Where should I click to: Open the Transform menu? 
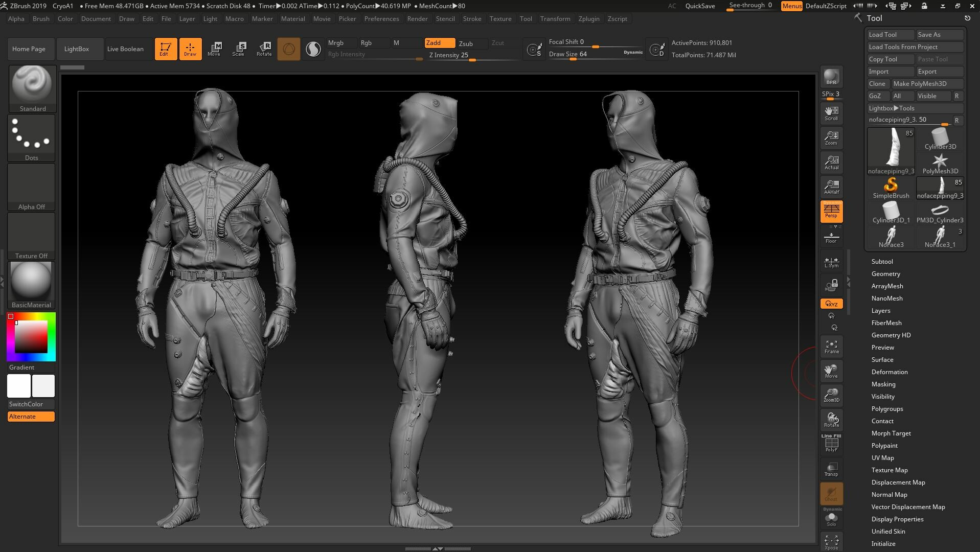click(x=555, y=19)
